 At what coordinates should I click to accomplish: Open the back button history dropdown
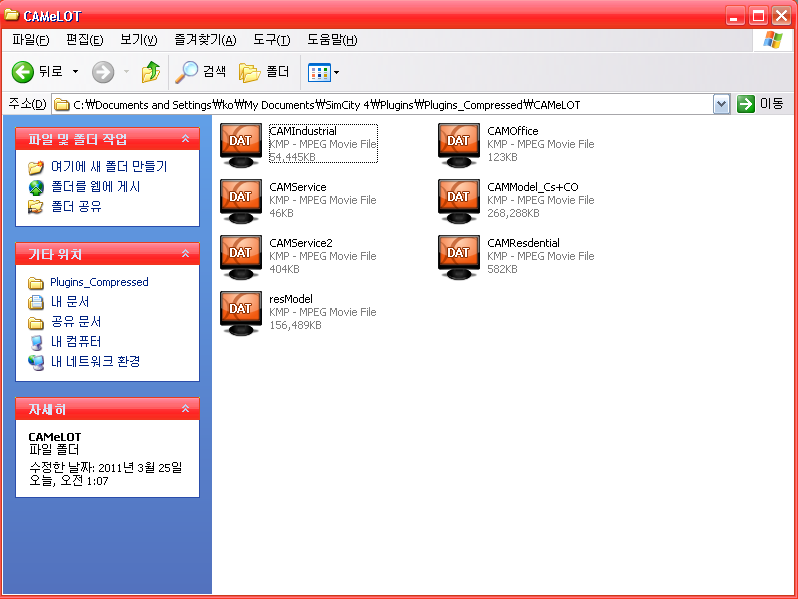coord(75,72)
